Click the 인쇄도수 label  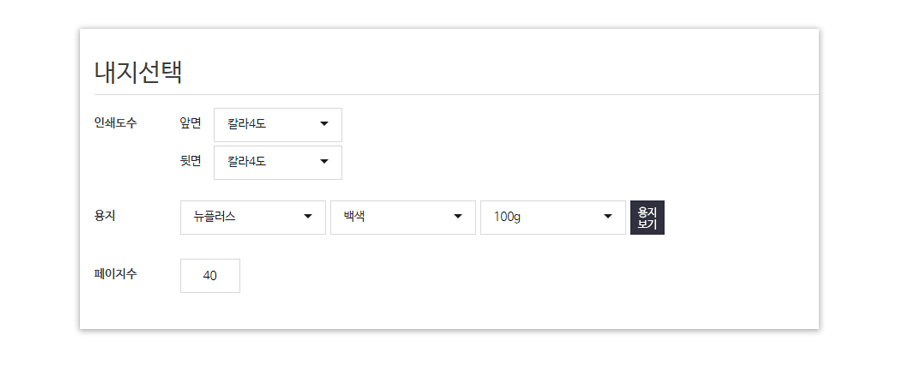point(115,123)
